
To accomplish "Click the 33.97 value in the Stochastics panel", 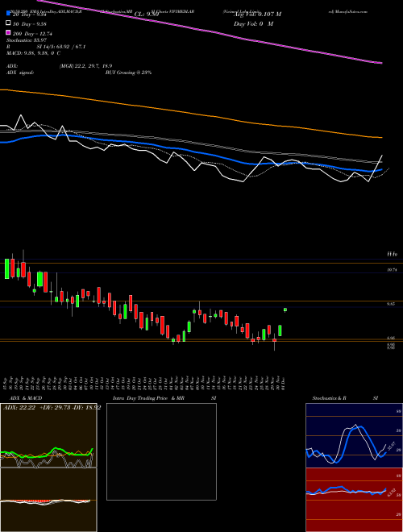I will [x=393, y=445].
